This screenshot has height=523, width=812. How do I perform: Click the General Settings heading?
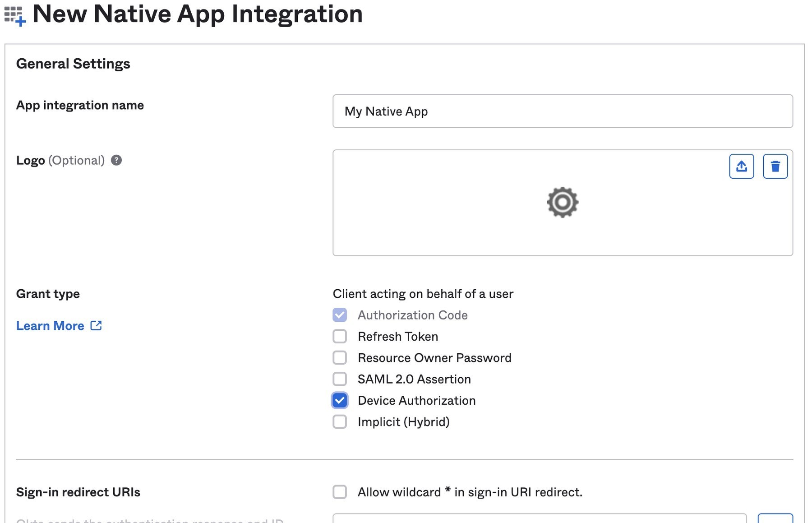pyautogui.click(x=73, y=64)
